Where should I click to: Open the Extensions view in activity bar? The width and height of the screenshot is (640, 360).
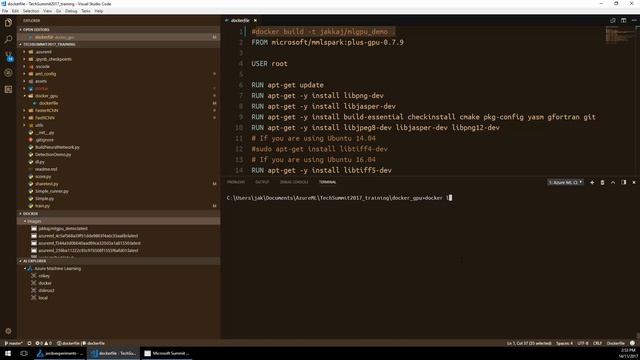click(8, 89)
